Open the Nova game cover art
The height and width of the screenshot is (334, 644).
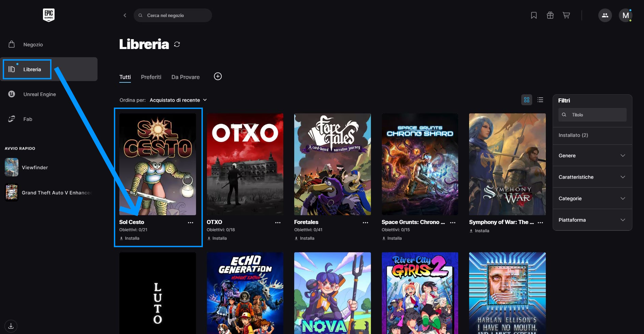(x=332, y=293)
